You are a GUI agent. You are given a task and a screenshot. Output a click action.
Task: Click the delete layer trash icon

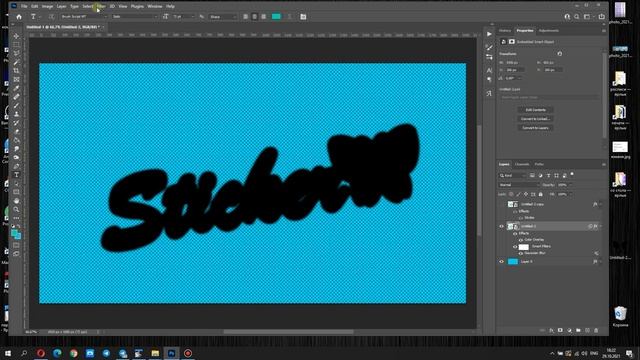coord(596,330)
